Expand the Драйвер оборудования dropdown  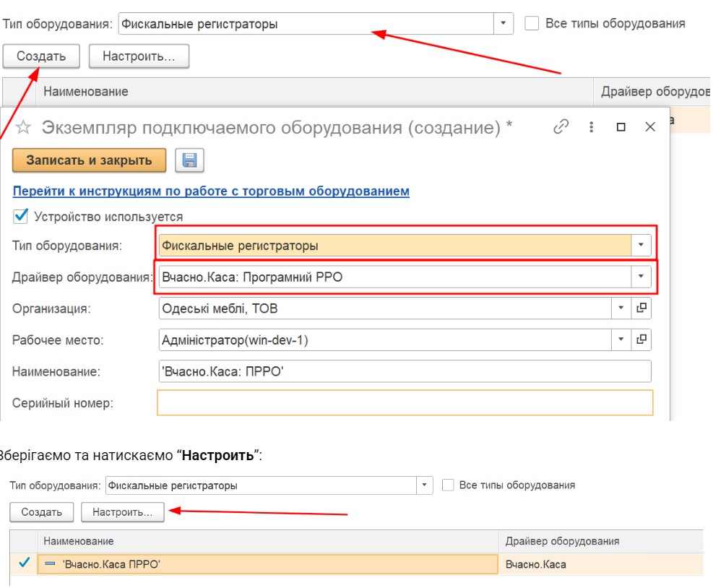click(x=641, y=277)
